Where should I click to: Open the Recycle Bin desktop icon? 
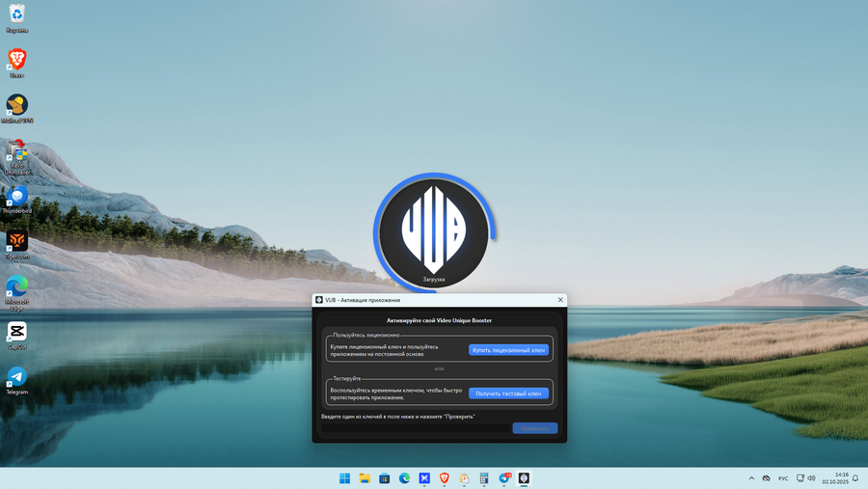click(16, 14)
